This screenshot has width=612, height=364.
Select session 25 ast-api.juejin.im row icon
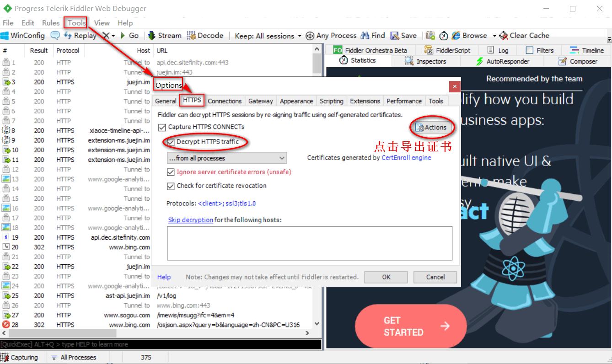click(x=6, y=295)
